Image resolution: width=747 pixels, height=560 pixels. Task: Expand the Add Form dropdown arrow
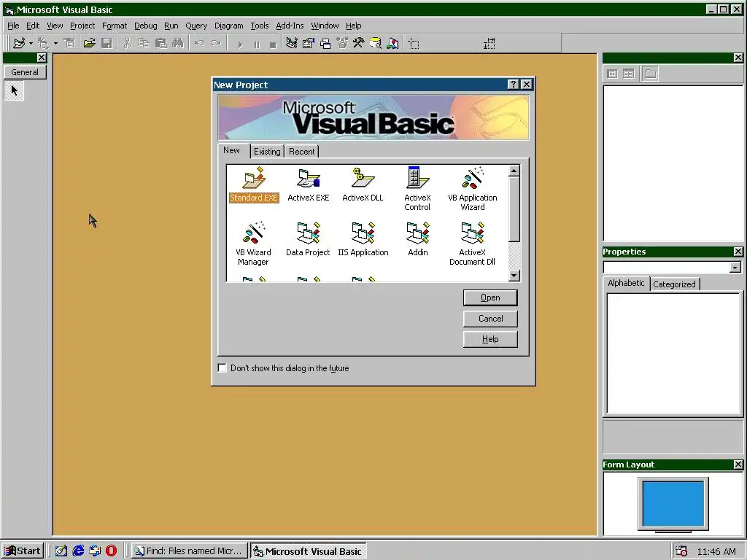click(55, 43)
